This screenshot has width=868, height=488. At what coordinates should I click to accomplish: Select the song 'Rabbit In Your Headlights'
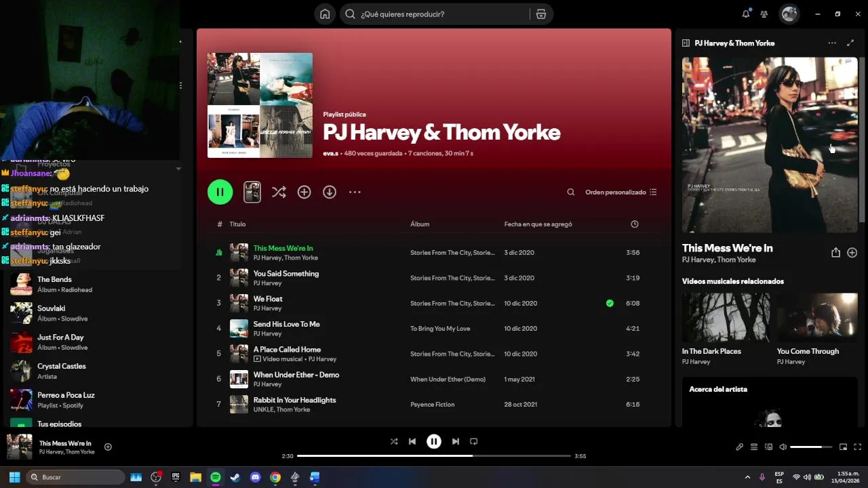[294, 400]
